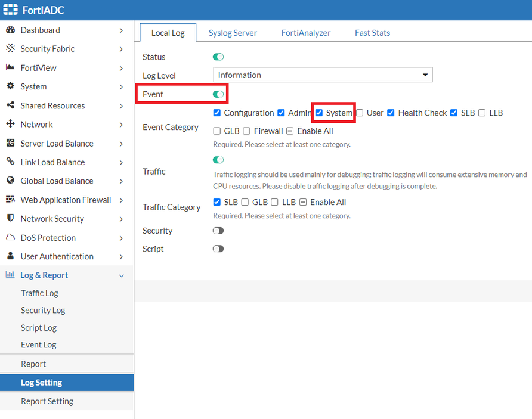The image size is (532, 419).
Task: Uncheck the Admin event category
Action: [x=281, y=113]
